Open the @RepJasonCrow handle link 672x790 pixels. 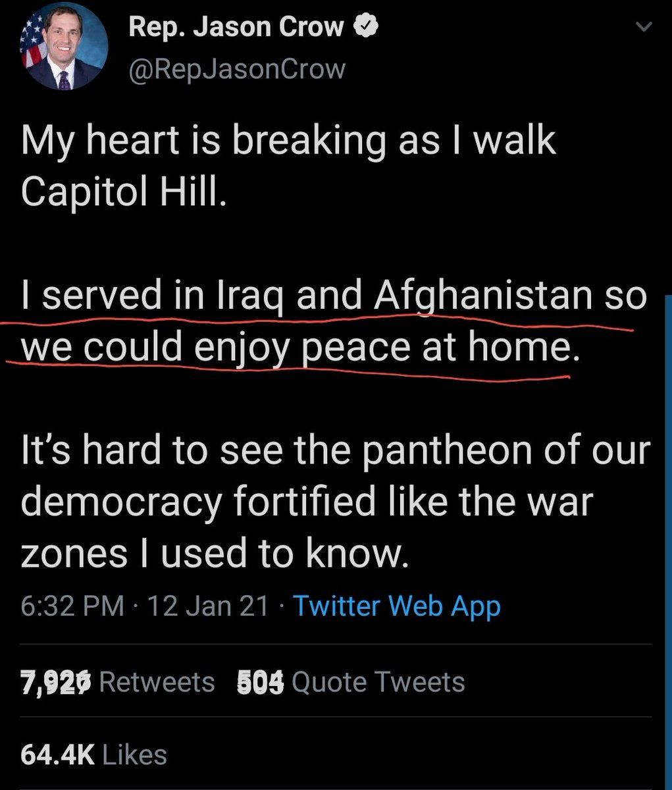[x=237, y=68]
